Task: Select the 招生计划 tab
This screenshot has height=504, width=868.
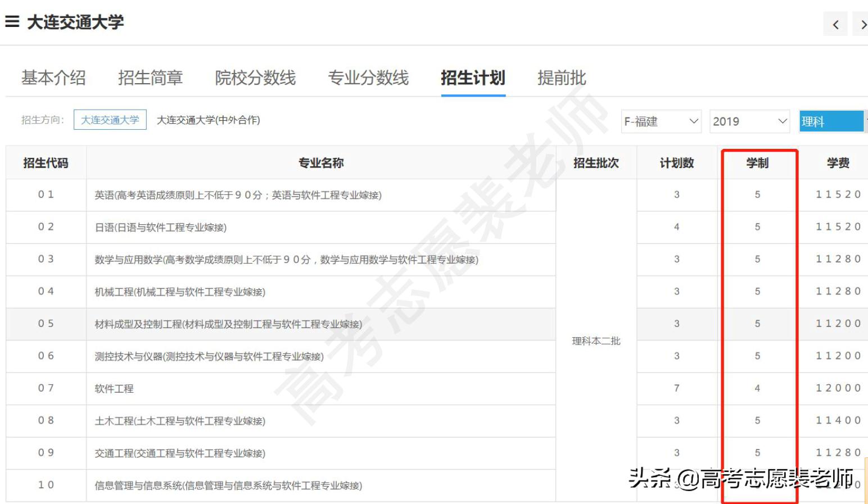Action: (x=473, y=78)
